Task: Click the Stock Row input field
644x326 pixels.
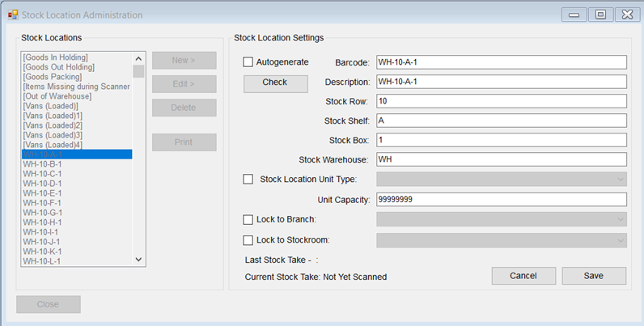Action: tap(502, 101)
